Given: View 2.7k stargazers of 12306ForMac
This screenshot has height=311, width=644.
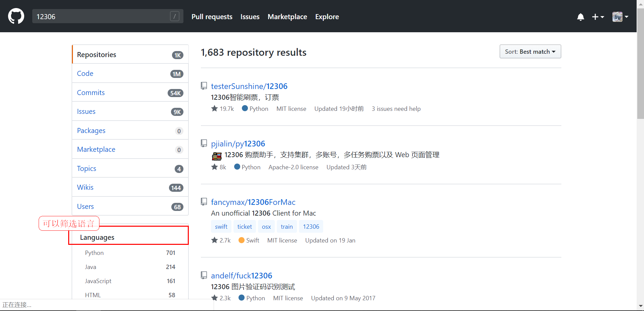Looking at the screenshot, I should 221,240.
